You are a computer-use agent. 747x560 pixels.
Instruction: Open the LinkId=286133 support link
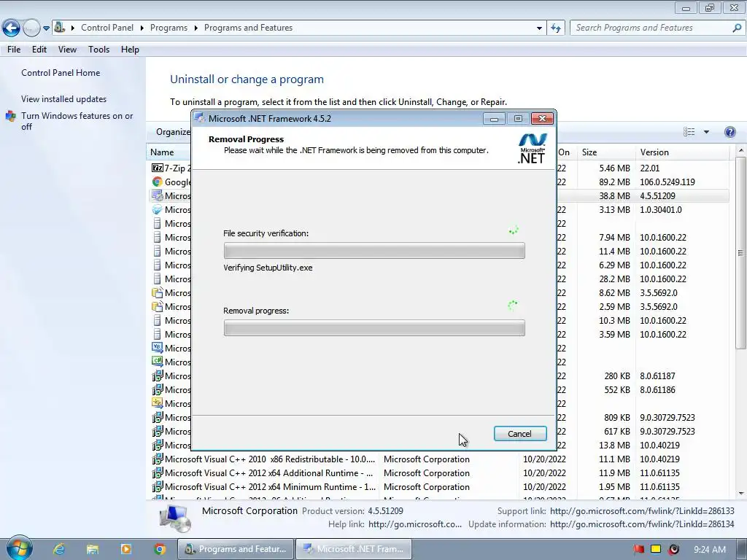pyautogui.click(x=642, y=511)
